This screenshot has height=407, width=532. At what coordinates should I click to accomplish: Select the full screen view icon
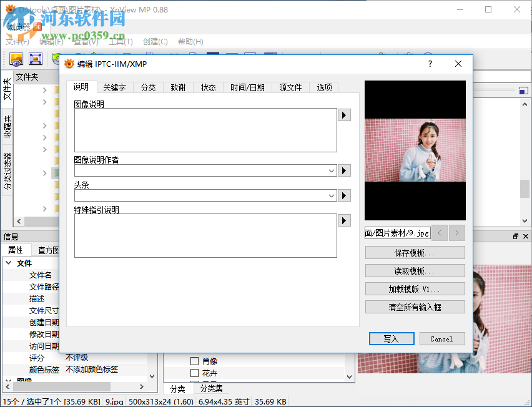tap(36, 59)
